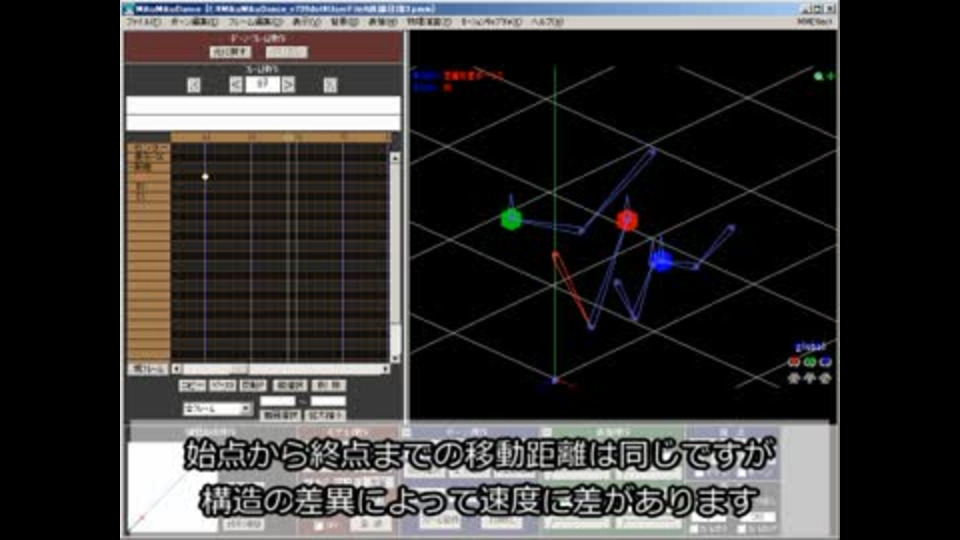Step forward one frame arrow
Viewport: 960px width, 540px height.
[288, 85]
